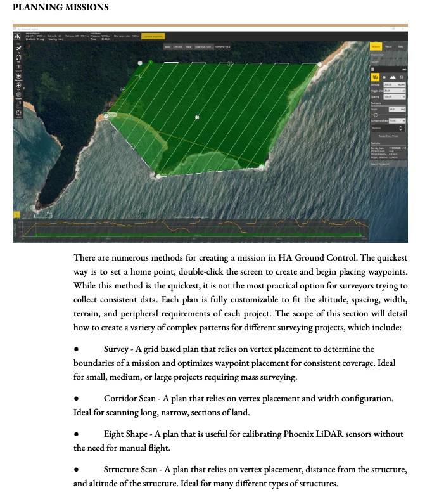Viewport: 432px width, 504px height.
Task: Open the Presets sliders tab icon
Action: coord(402,77)
